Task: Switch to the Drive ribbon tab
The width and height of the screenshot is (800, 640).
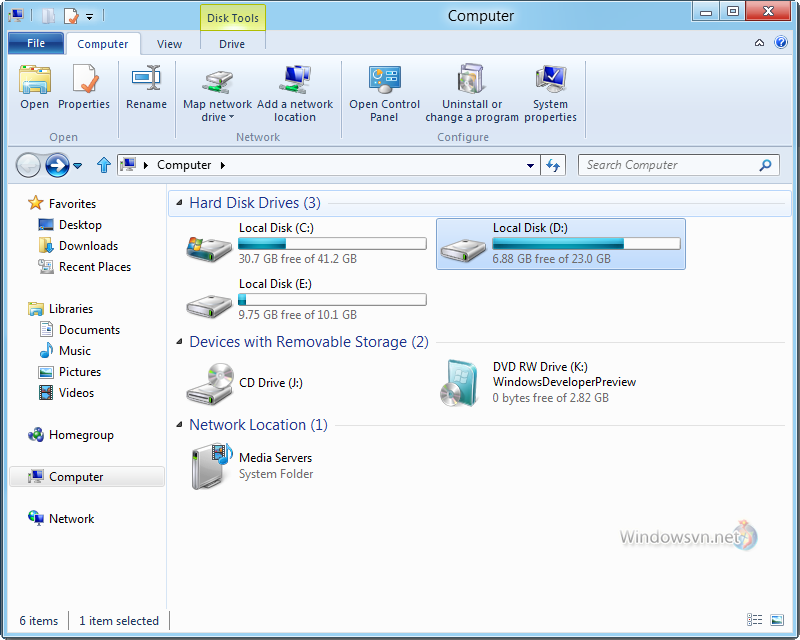Action: coord(232,44)
